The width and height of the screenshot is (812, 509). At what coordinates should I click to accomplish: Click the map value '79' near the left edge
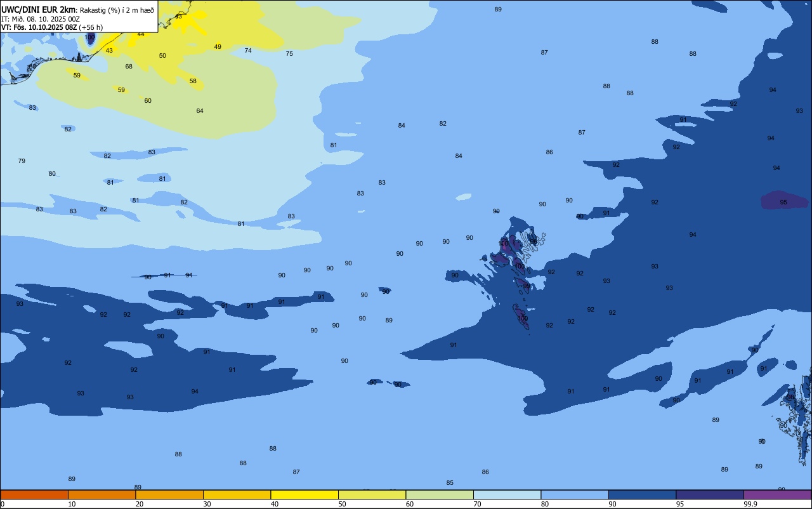[22, 161]
